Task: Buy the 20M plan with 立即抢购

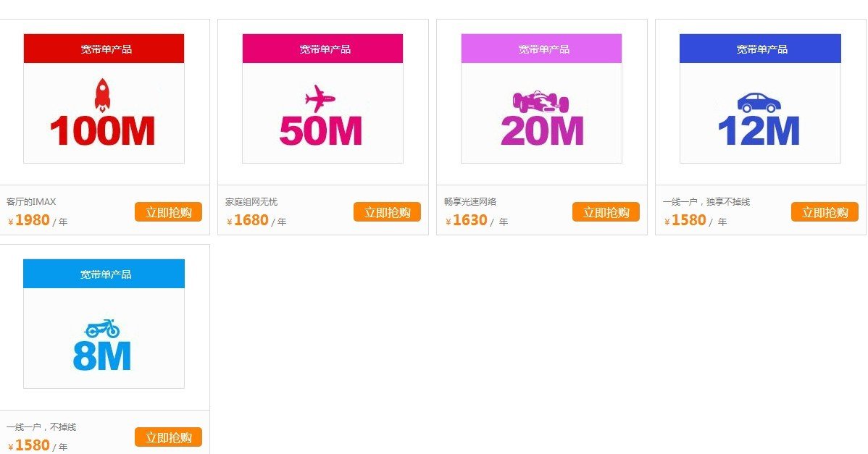Action: pos(606,212)
